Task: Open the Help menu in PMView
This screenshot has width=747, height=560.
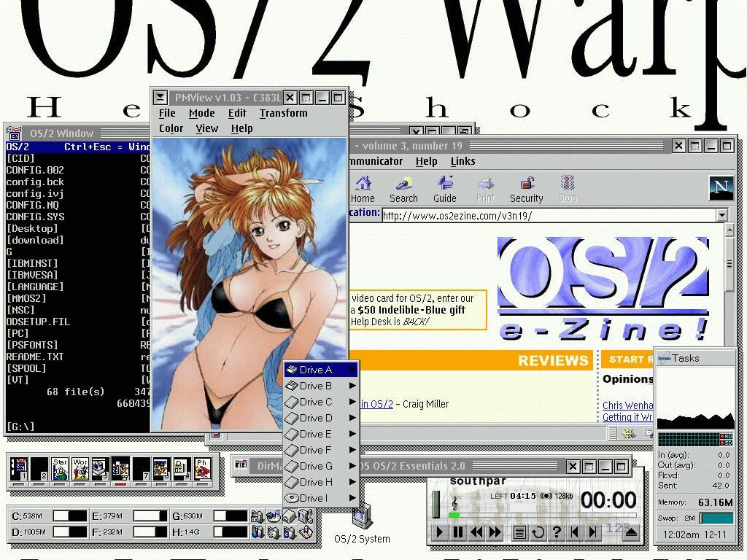Action: [242, 128]
